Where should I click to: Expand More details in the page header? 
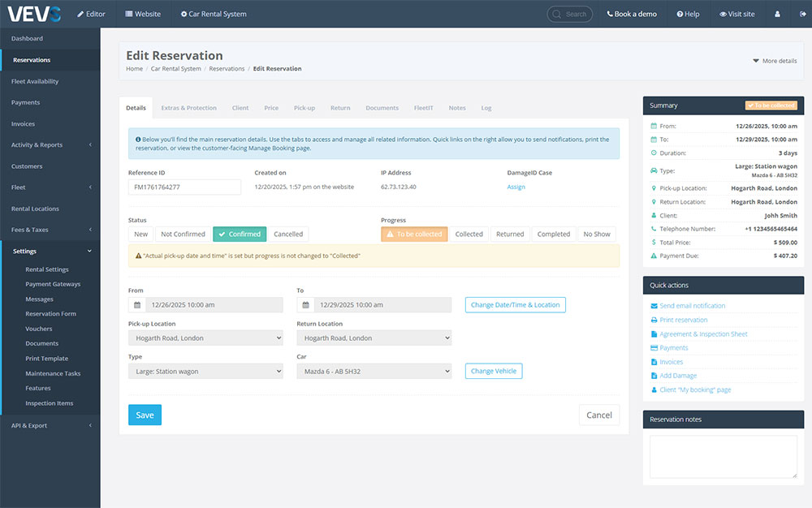(x=775, y=61)
